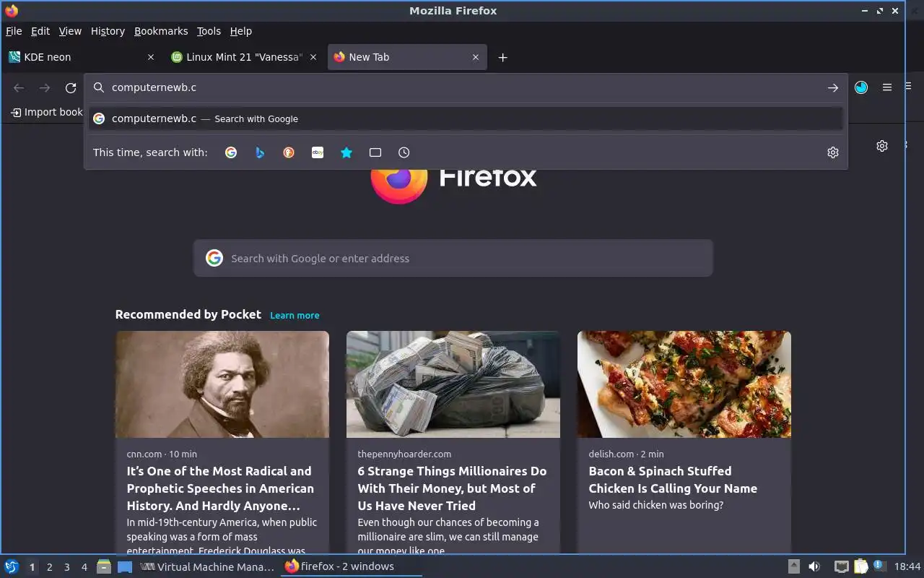Image resolution: width=924 pixels, height=578 pixels.
Task: Open "Bacon & Spinach Stuffed Chicken" article
Action: (673, 480)
